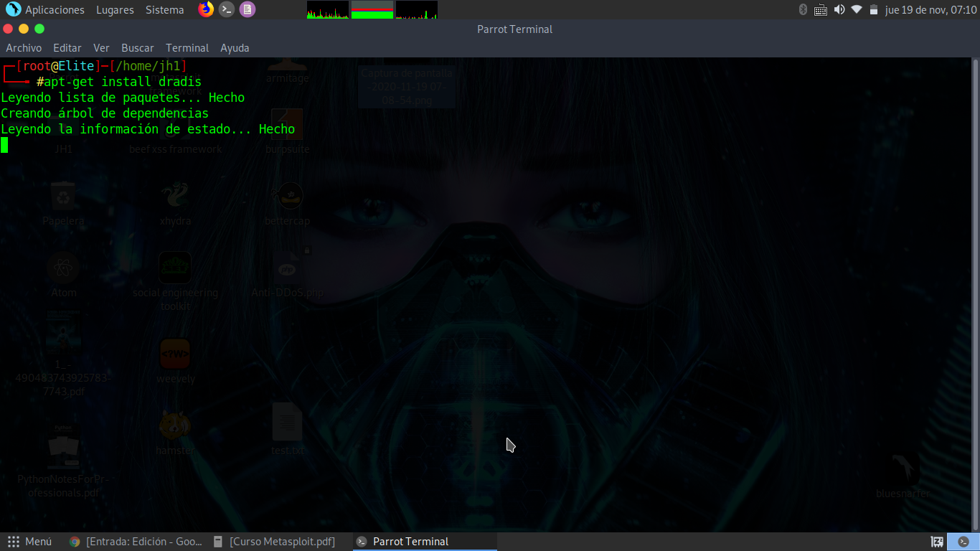Launch Firefox from the top panel
The height and width of the screenshot is (551, 980).
[206, 9]
